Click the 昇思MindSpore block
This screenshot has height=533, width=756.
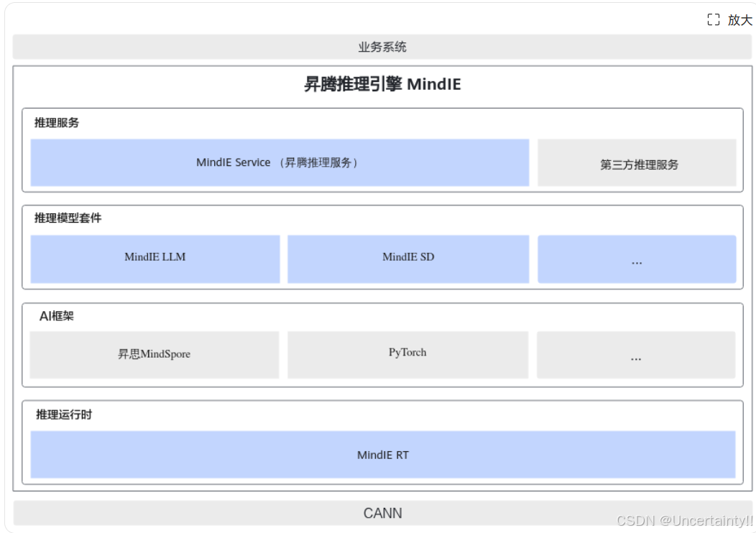tap(155, 355)
